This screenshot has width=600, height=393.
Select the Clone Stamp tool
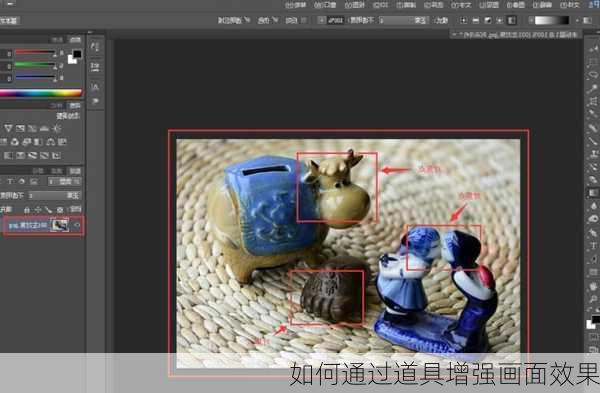click(x=593, y=153)
